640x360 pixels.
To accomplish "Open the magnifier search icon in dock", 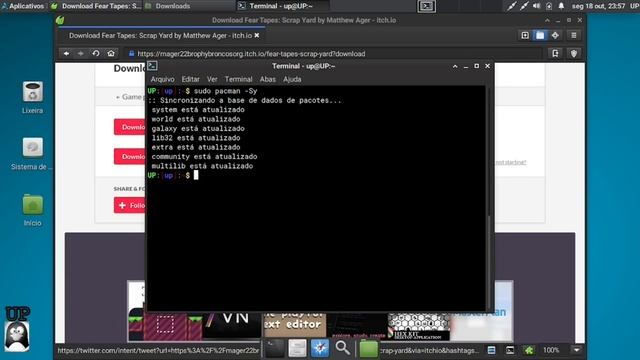I will pos(342,349).
